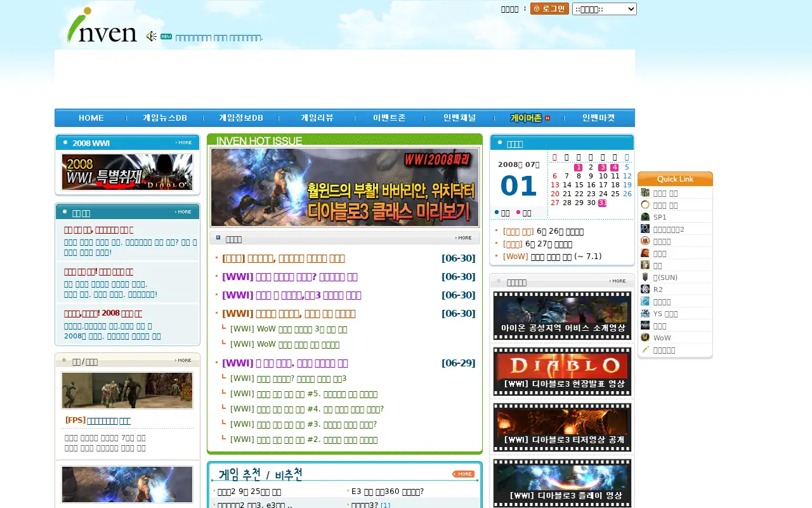Click the Inven logo
This screenshot has width=812, height=508.
pos(101,25)
